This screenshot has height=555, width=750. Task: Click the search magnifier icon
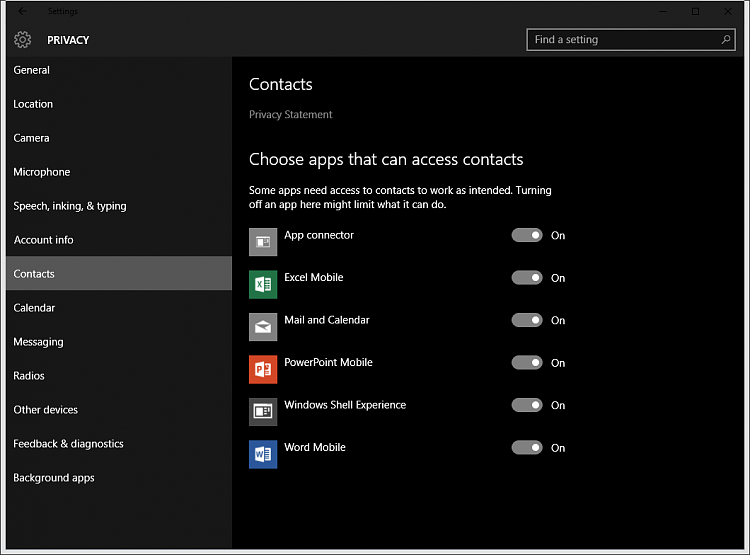point(726,39)
